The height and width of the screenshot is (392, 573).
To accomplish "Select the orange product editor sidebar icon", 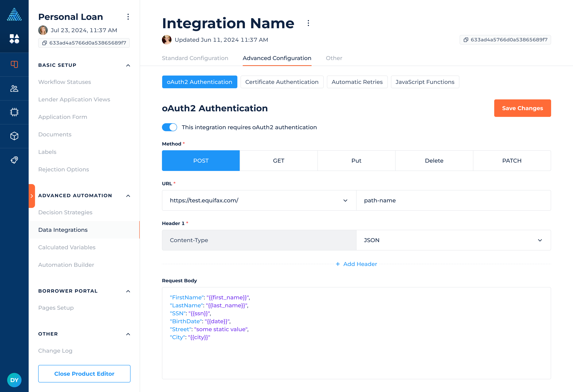I will [x=14, y=64].
